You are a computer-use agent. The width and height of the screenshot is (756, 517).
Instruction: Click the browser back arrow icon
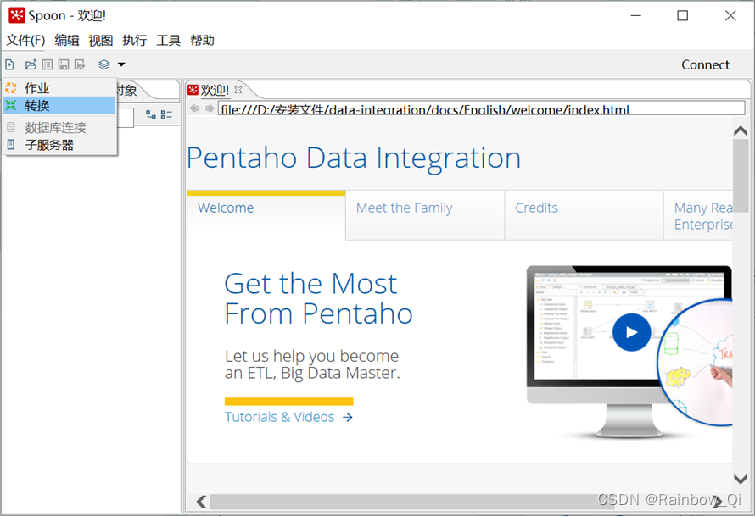click(195, 109)
